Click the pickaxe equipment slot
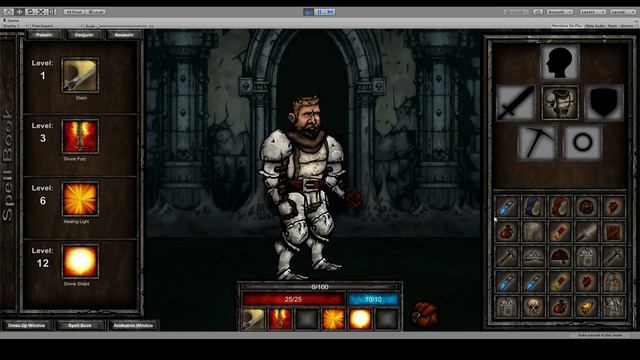Screen dimensions: 640x360 [x=537, y=142]
